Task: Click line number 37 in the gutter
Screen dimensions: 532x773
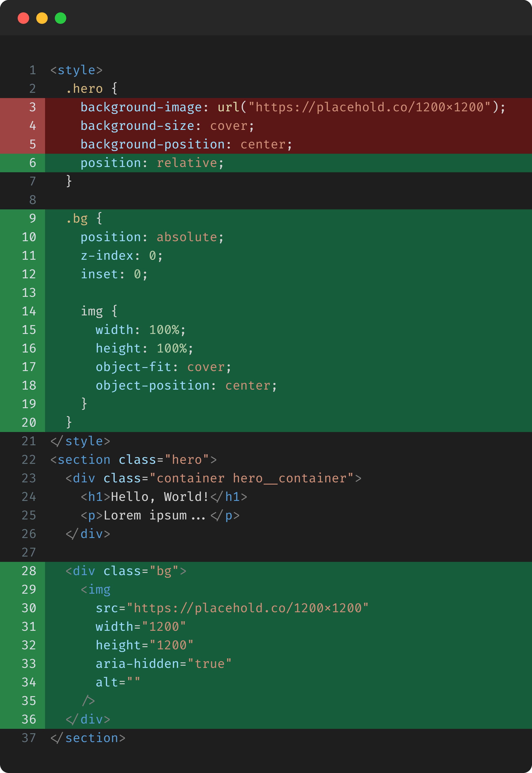Action: (x=29, y=738)
